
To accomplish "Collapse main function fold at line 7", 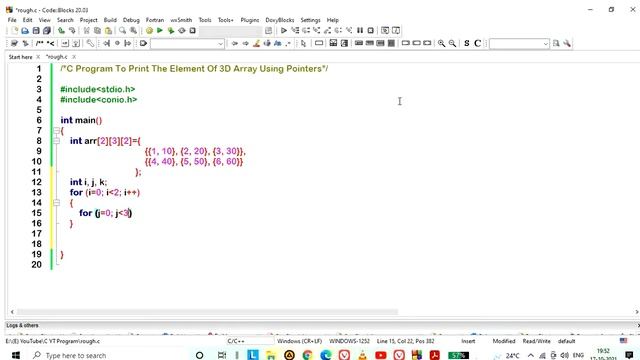I will point(56,131).
